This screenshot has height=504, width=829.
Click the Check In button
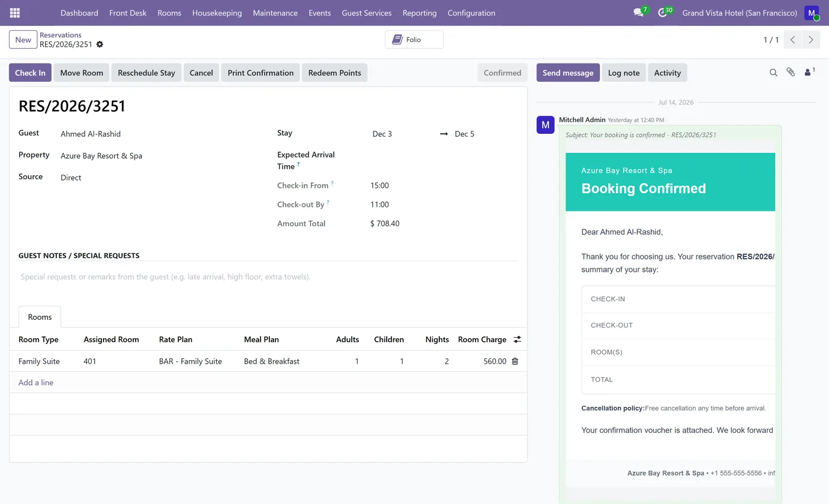(x=30, y=73)
